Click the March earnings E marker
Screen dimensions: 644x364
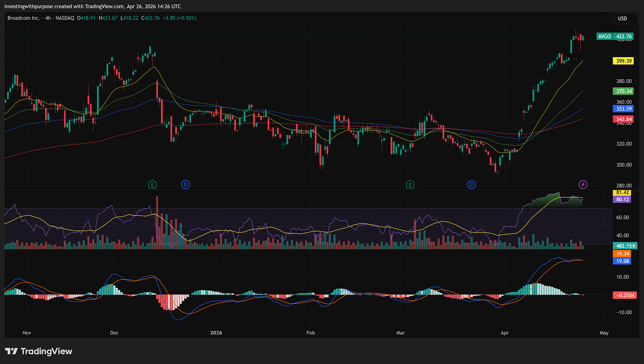[410, 184]
